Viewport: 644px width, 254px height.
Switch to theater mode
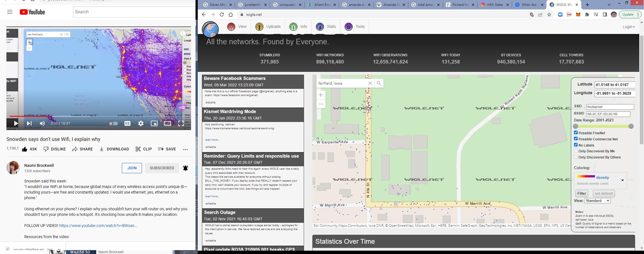coord(168,123)
